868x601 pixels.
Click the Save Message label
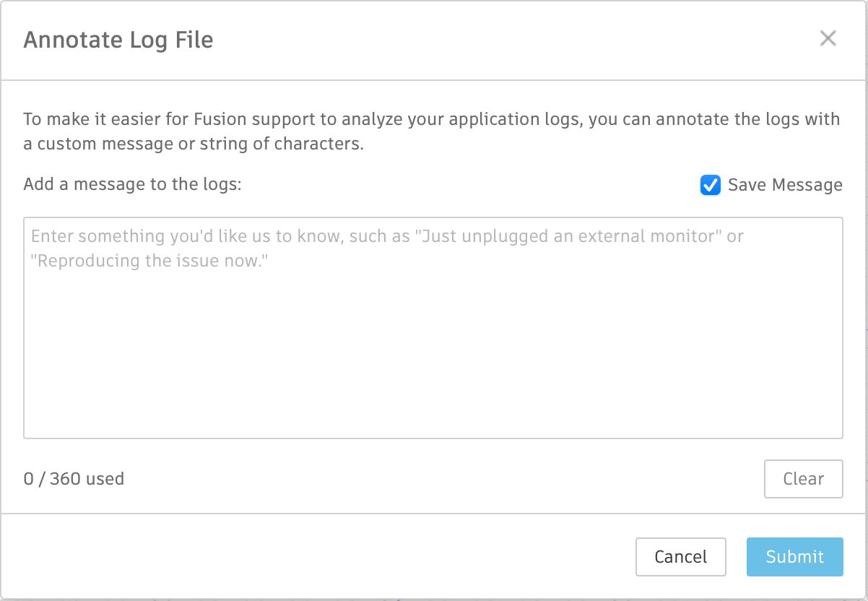786,185
